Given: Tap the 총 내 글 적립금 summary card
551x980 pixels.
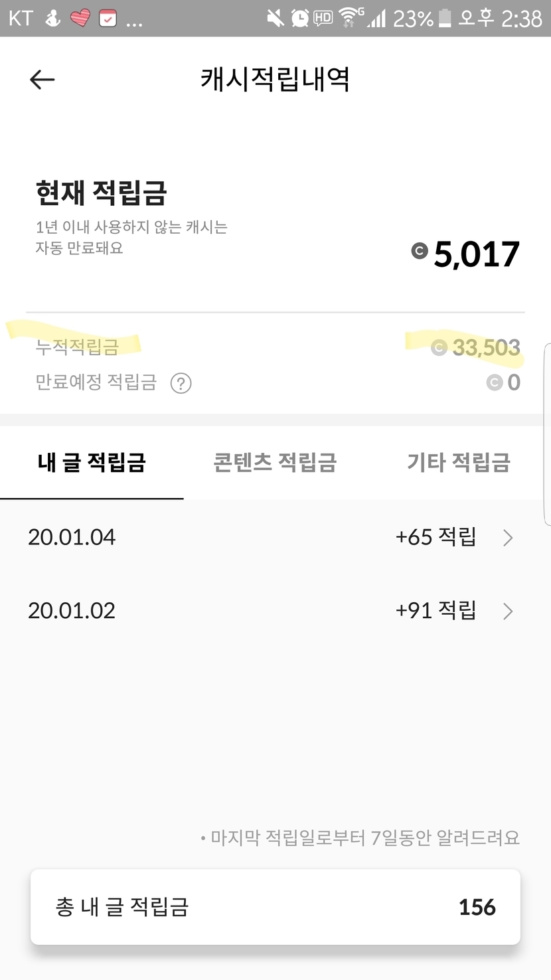Looking at the screenshot, I should 275,907.
